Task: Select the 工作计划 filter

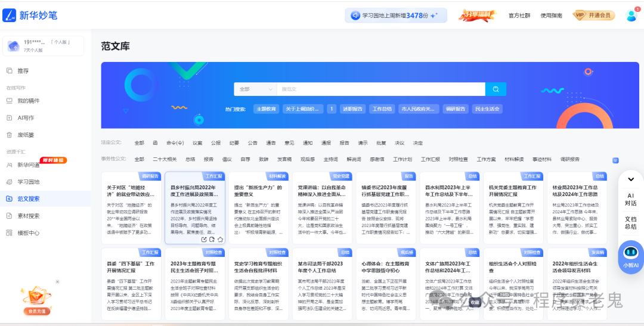Action: pos(402,159)
